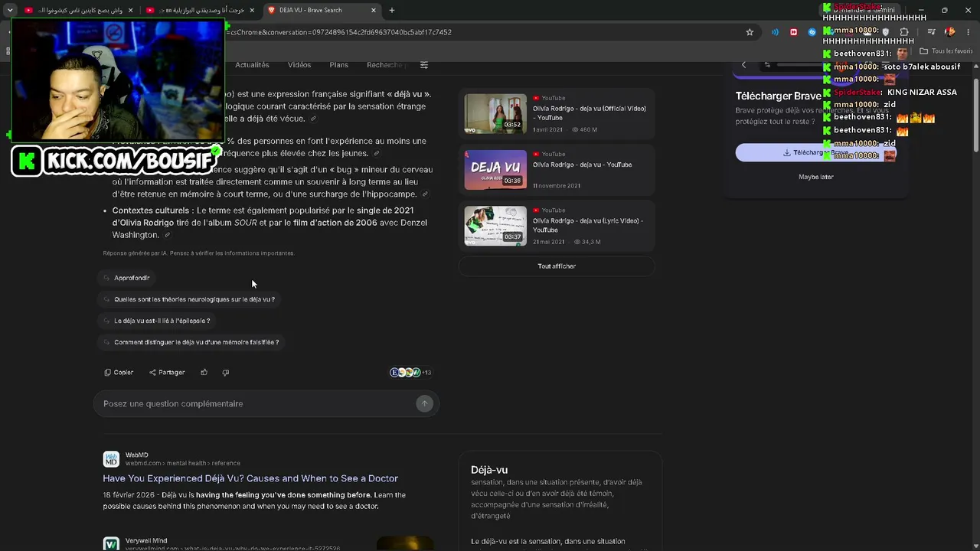
Task: Click the '11 novembre 2021' video date
Action: (557, 186)
